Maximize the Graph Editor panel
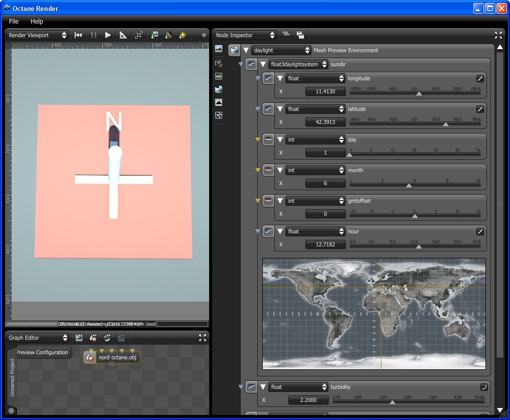 tap(202, 338)
